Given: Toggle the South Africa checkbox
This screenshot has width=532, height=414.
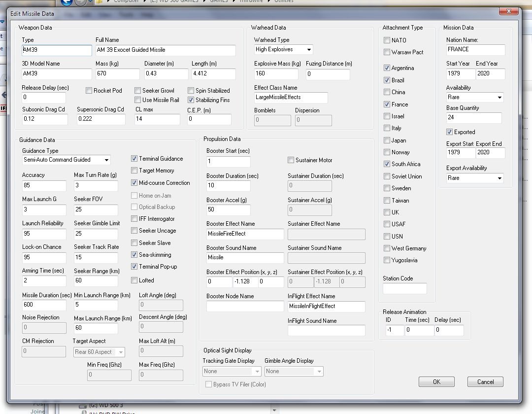Looking at the screenshot, I should [387, 164].
